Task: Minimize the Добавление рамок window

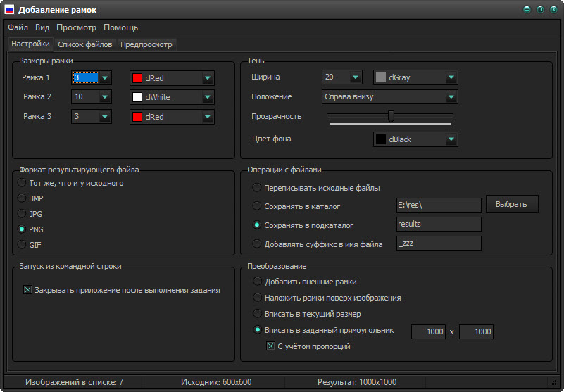Action: (x=527, y=10)
